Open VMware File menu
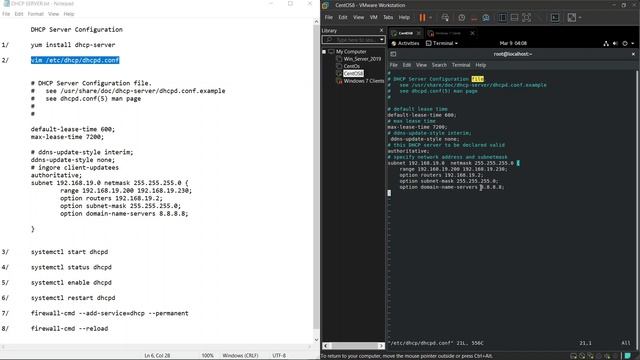 coord(329,18)
